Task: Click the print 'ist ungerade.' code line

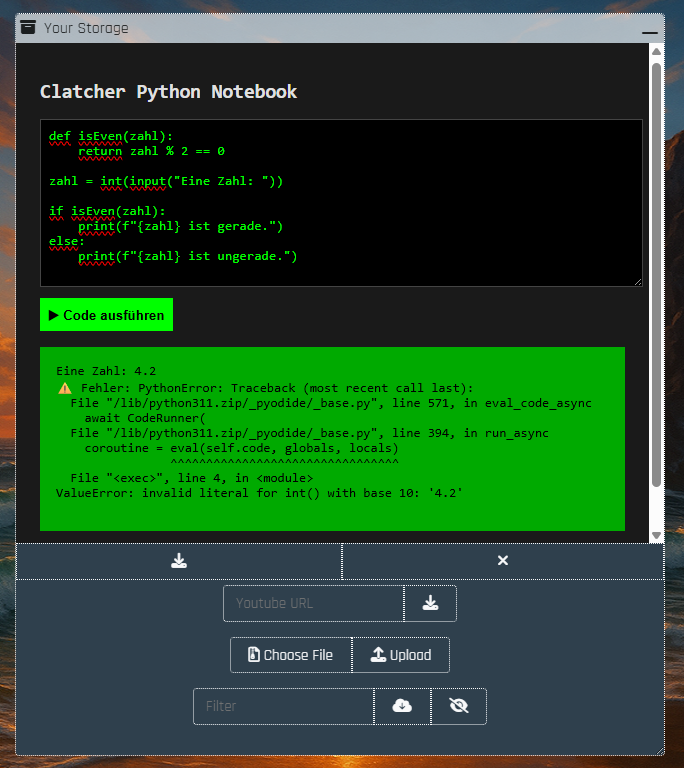Action: (x=188, y=256)
